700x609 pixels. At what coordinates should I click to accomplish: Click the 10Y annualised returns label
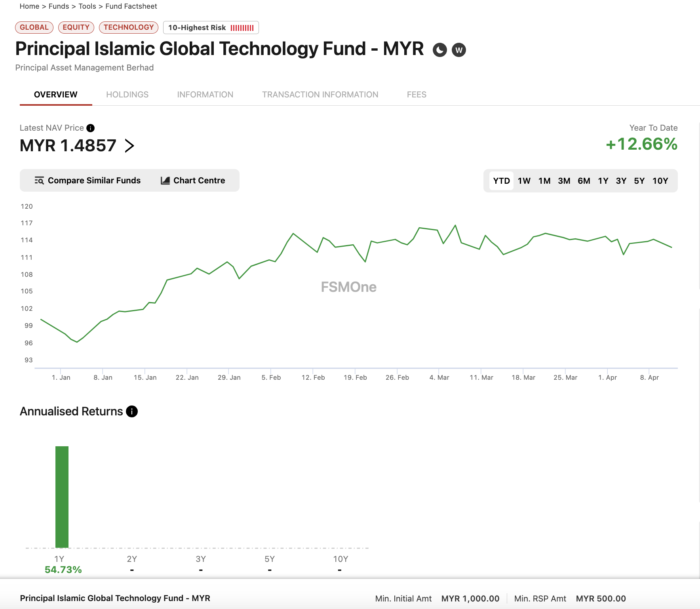(340, 559)
